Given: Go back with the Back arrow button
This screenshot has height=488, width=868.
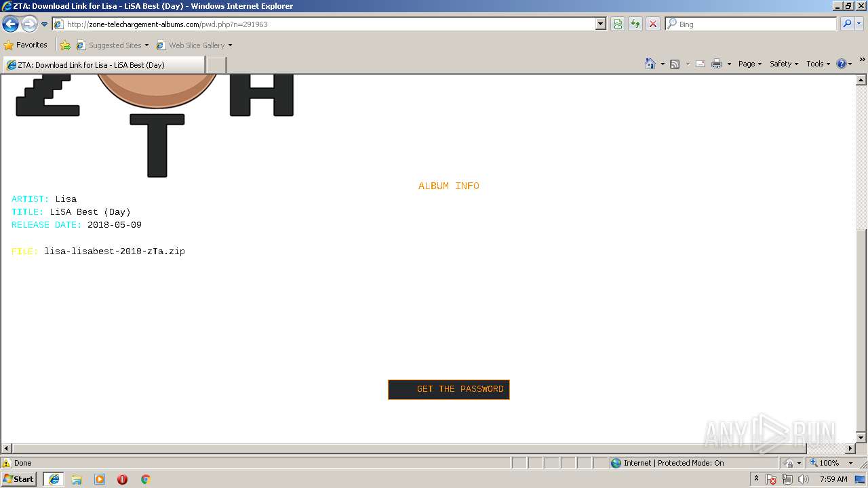Looking at the screenshot, I should coord(10,24).
